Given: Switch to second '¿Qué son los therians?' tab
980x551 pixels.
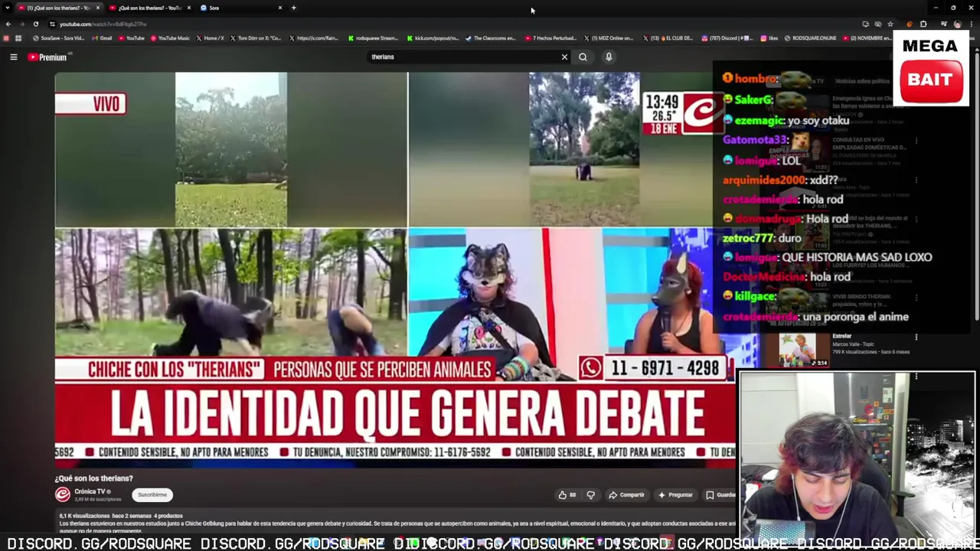Looking at the screenshot, I should 150,8.
